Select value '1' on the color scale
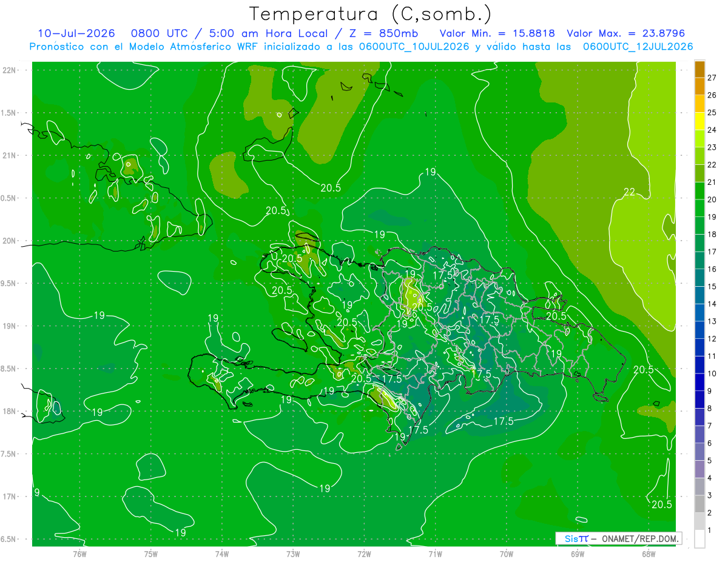 coord(710,530)
